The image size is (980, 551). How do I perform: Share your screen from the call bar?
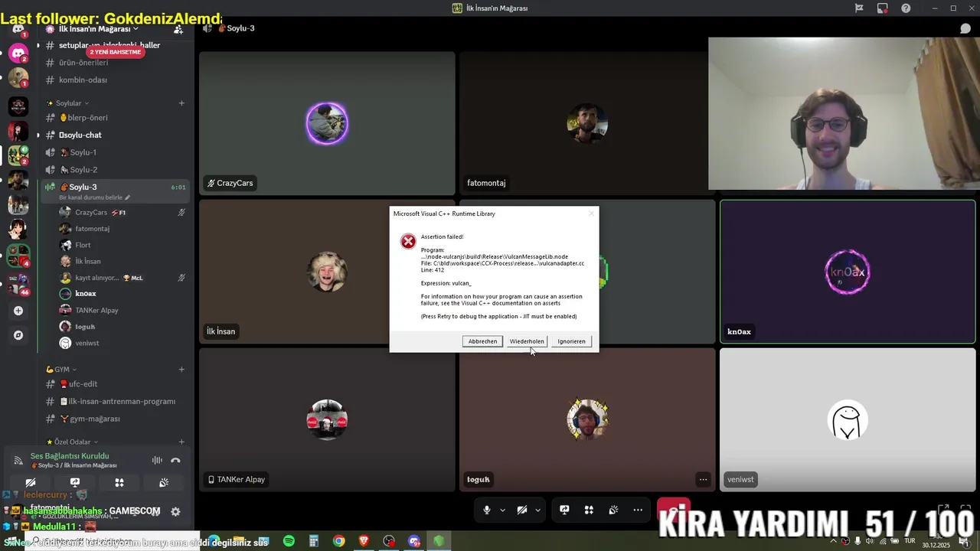[x=564, y=510]
